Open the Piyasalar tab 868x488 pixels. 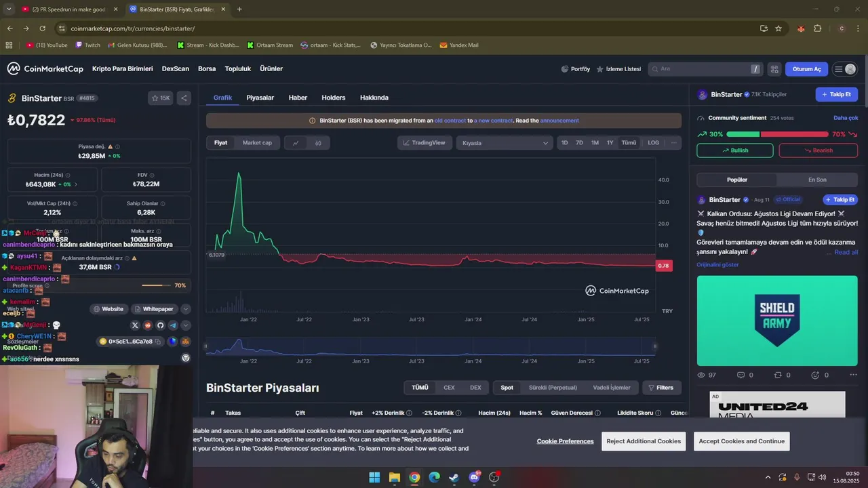coord(260,98)
